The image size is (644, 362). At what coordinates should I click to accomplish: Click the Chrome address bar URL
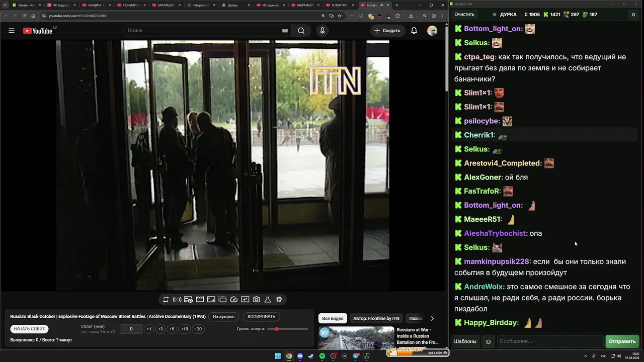coord(77,16)
